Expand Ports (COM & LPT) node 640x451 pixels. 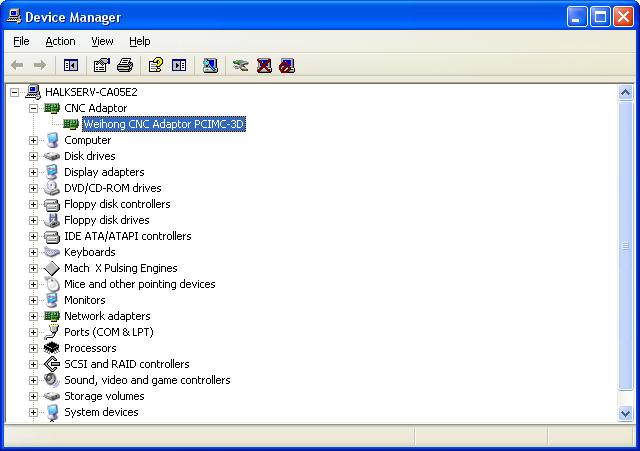[x=33, y=332]
